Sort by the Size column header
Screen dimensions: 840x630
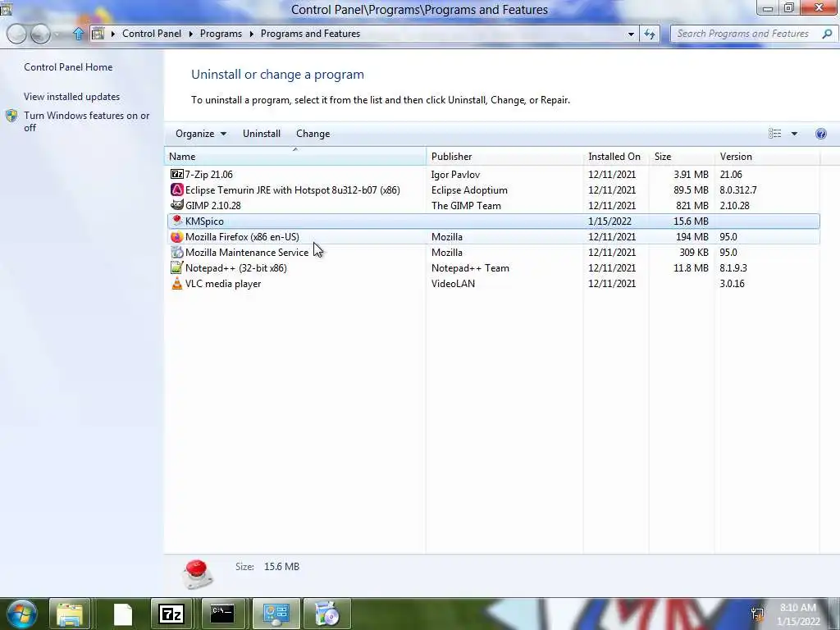point(682,157)
